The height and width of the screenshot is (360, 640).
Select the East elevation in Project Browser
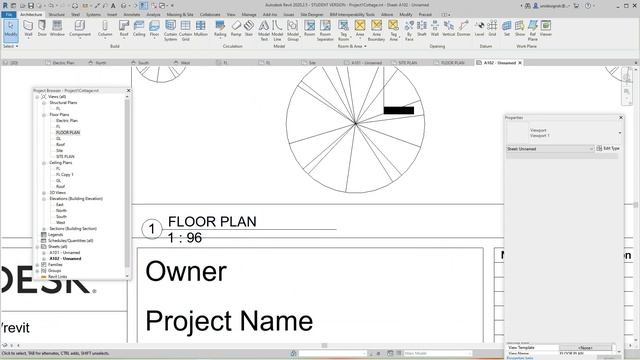pos(60,204)
